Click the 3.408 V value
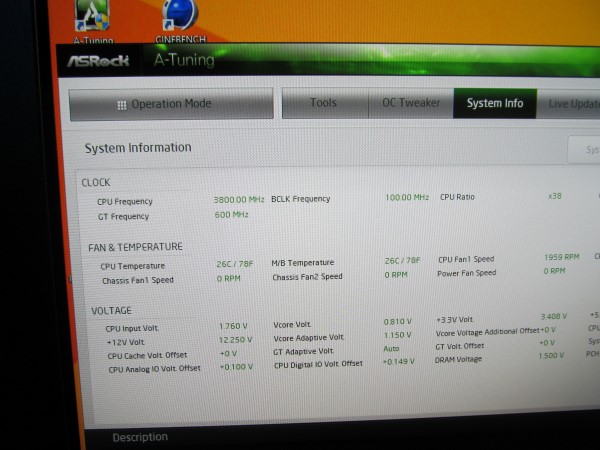This screenshot has width=600, height=450. 554,316
